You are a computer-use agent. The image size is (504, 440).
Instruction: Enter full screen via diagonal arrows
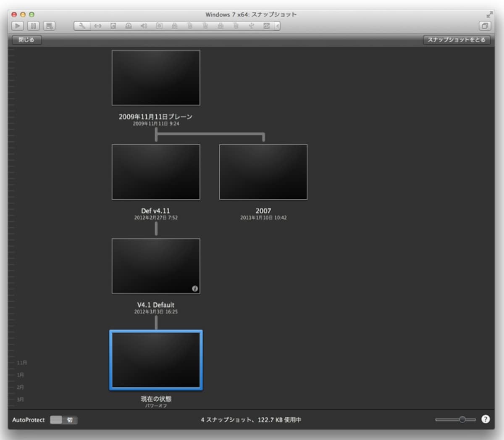click(x=489, y=14)
